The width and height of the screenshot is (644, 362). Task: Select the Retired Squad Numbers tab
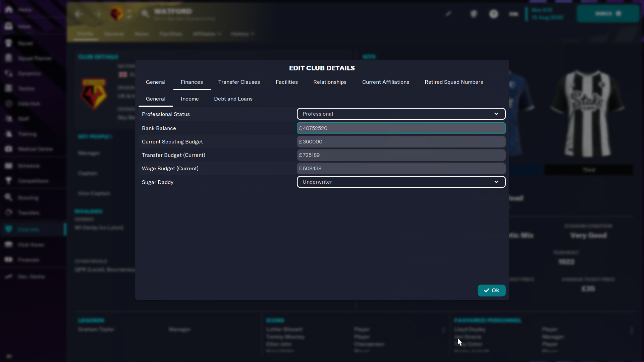453,82
